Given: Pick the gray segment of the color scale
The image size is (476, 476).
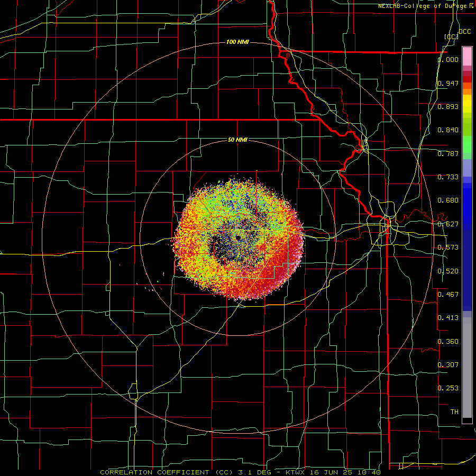Looking at the screenshot, I should pos(467,368).
